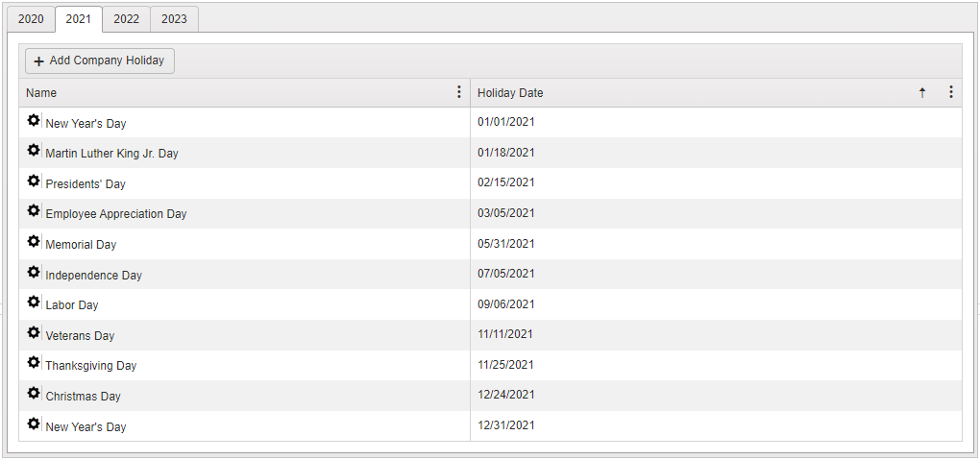Screen dimensions: 980x460
Task: Open gear menu for Presidents' Day
Action: (33, 181)
